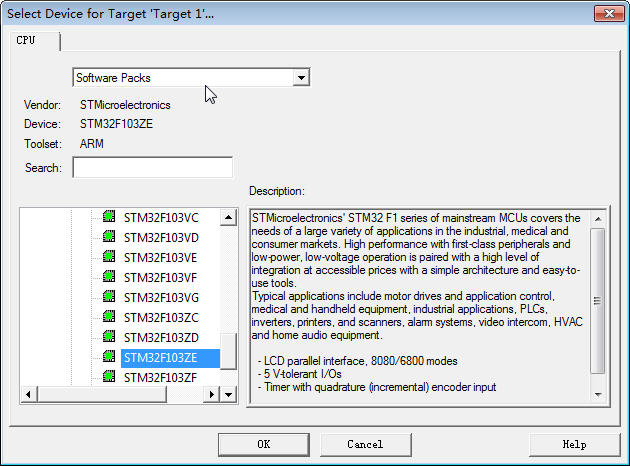Image resolution: width=630 pixels, height=466 pixels.
Task: Click device tree scroll left arrow
Action: pyautogui.click(x=29, y=394)
